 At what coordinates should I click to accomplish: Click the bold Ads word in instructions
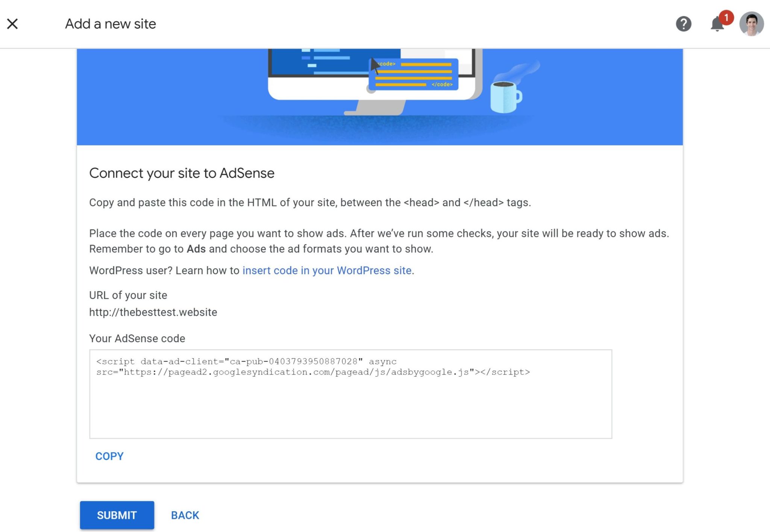(196, 249)
